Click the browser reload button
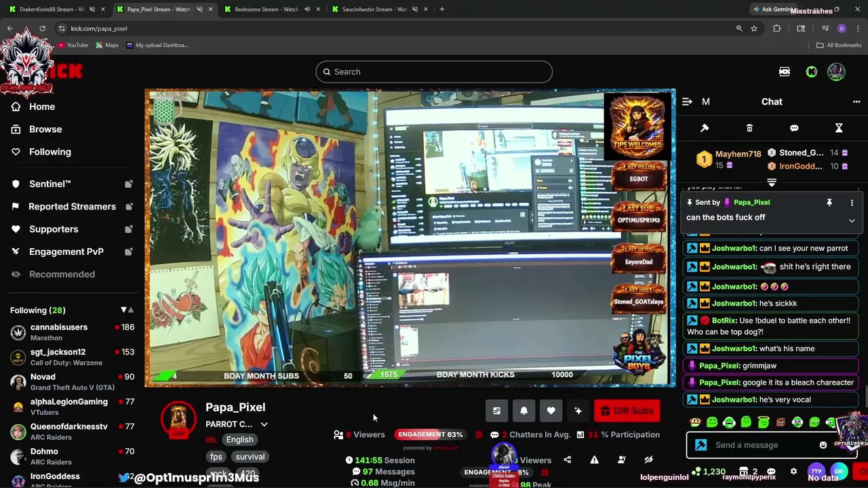The image size is (868, 488). point(42,28)
